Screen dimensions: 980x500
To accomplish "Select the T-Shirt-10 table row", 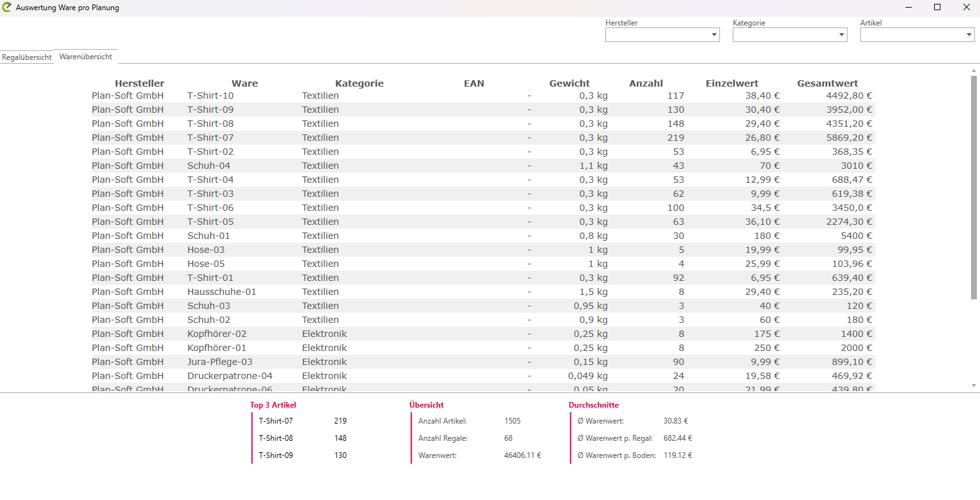I will pos(210,96).
